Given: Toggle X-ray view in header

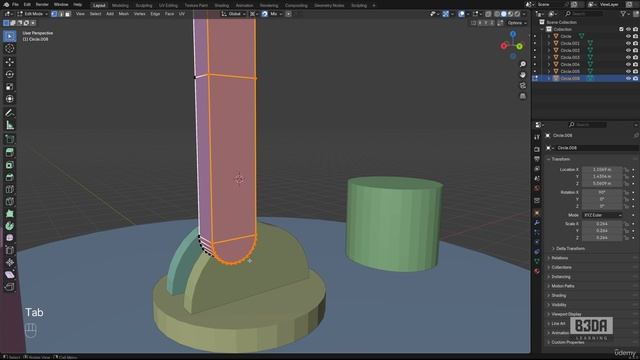Looking at the screenshot, I should pyautogui.click(x=488, y=14).
